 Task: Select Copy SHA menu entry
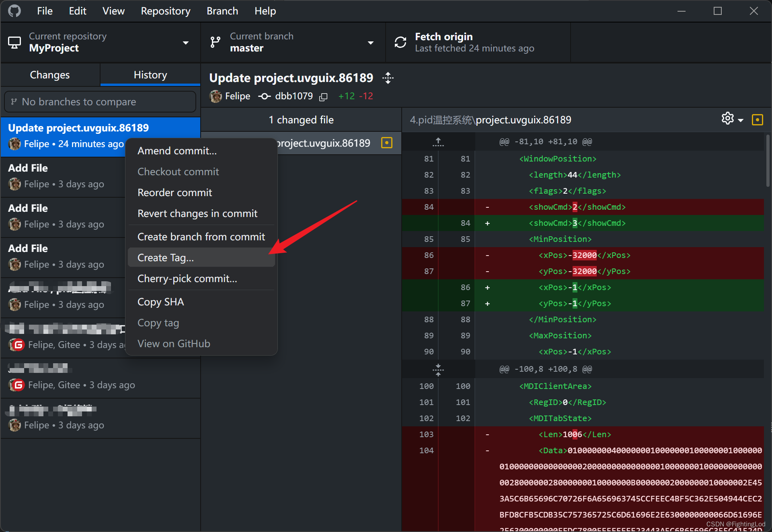tap(201, 302)
